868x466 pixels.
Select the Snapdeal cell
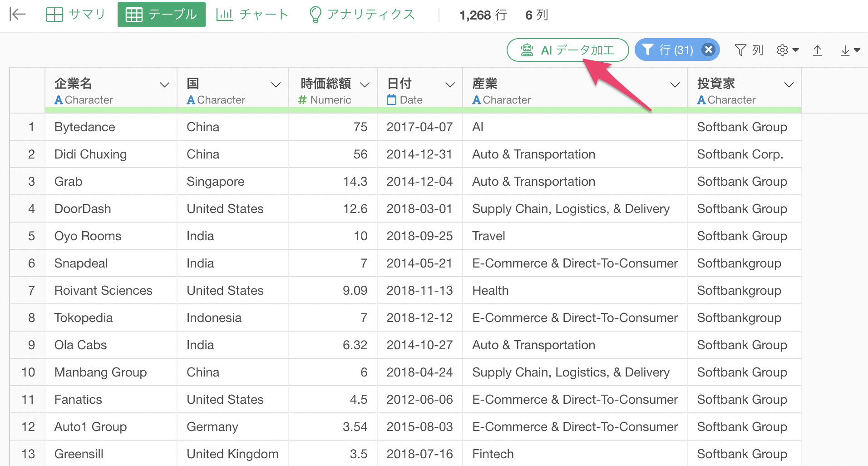point(111,263)
